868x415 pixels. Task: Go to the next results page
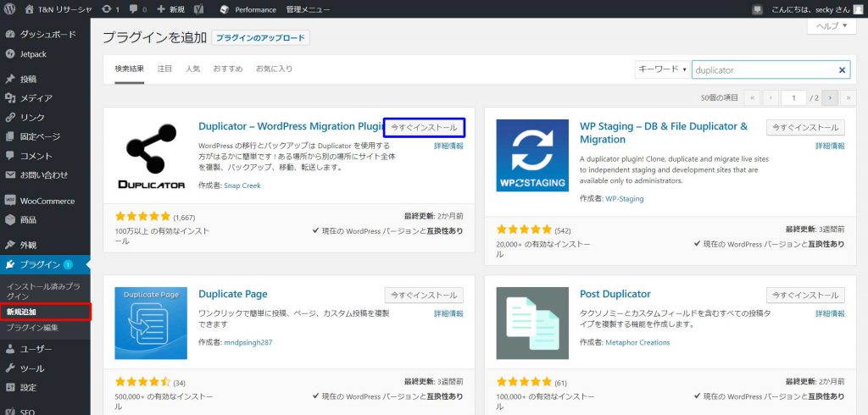click(x=829, y=98)
